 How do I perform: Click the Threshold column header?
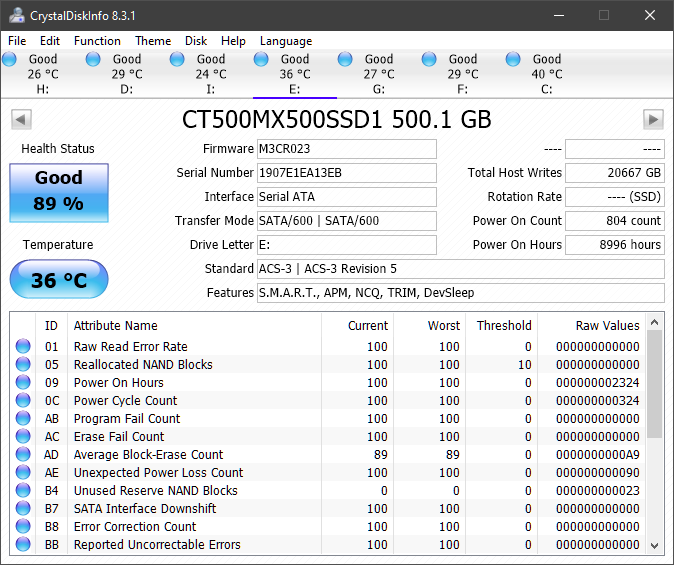504,325
